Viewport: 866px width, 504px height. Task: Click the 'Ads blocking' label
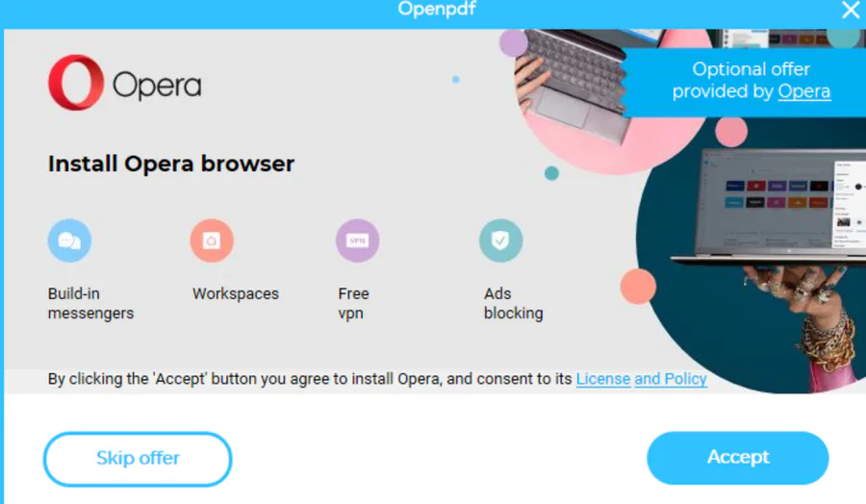(514, 303)
